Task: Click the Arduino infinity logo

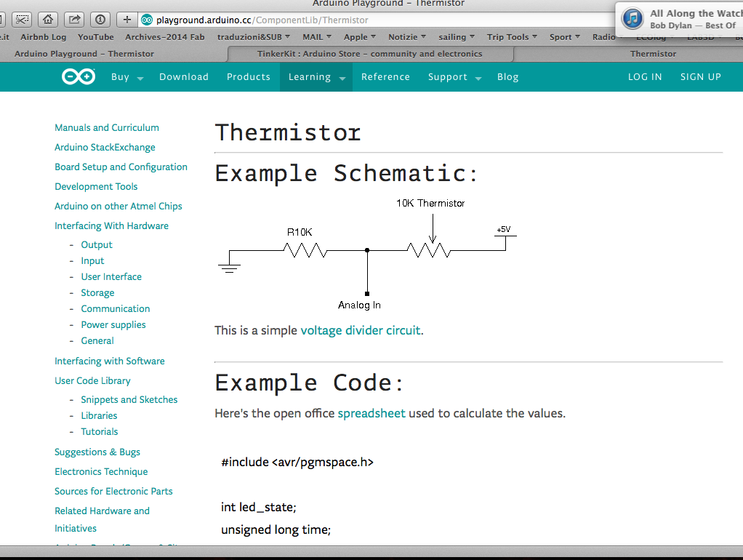Action: tap(79, 76)
